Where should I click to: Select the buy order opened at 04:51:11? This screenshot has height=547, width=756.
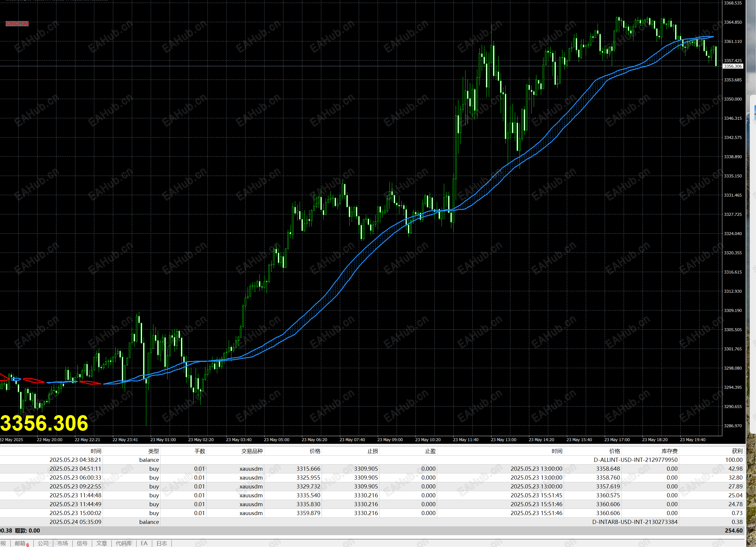75,469
